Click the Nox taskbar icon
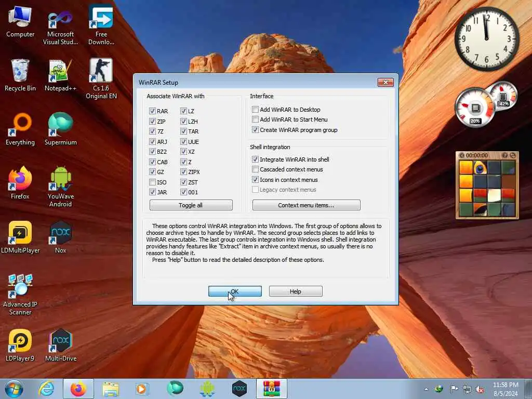 click(x=239, y=389)
